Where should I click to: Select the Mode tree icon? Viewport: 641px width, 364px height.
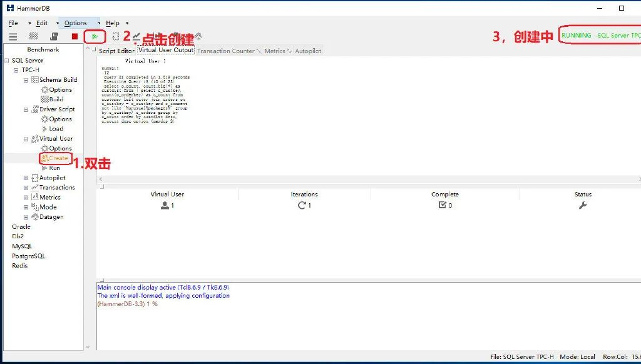(35, 207)
